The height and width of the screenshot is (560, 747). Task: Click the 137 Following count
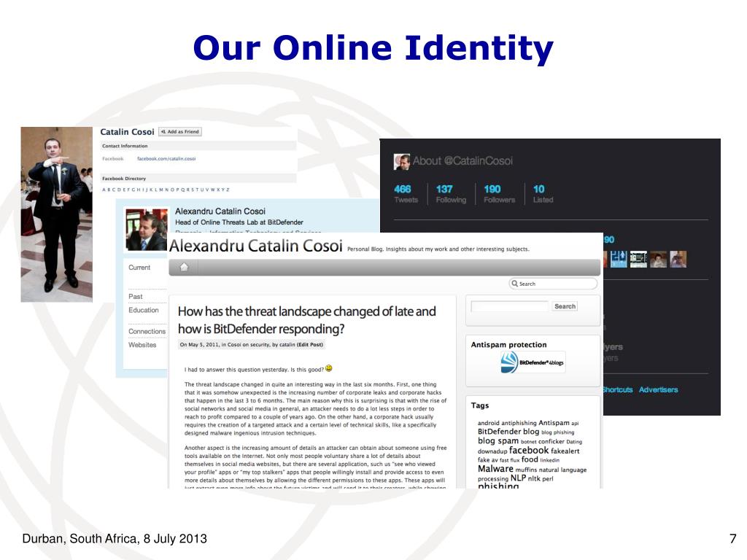[x=451, y=193]
